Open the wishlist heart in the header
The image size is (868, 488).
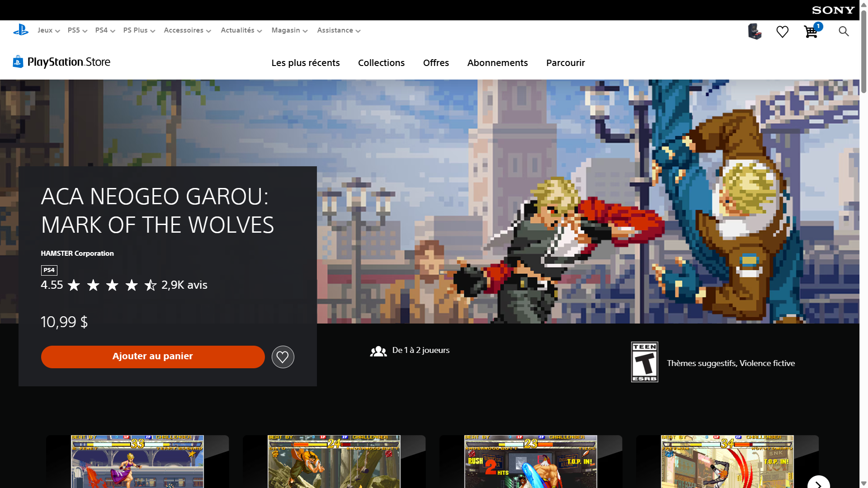782,32
